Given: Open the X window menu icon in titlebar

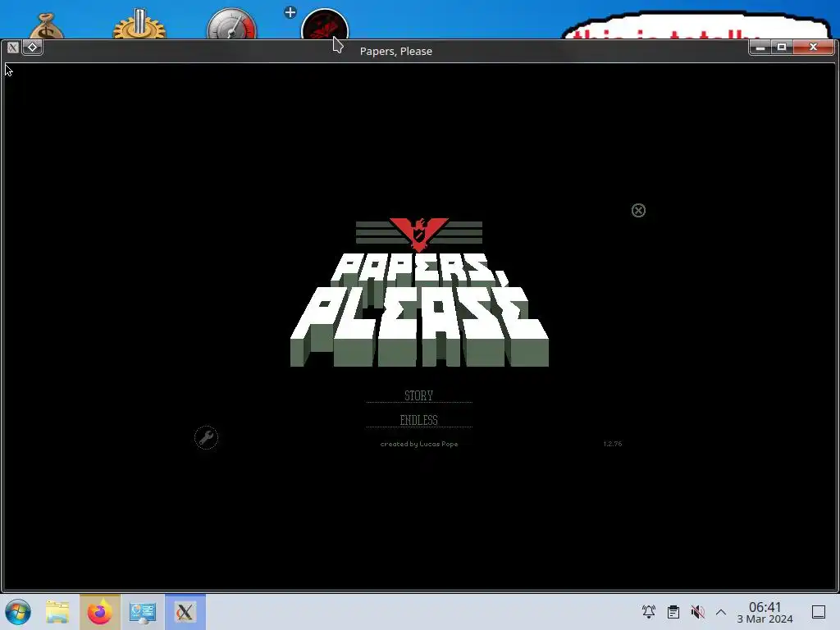Looking at the screenshot, I should point(13,47).
